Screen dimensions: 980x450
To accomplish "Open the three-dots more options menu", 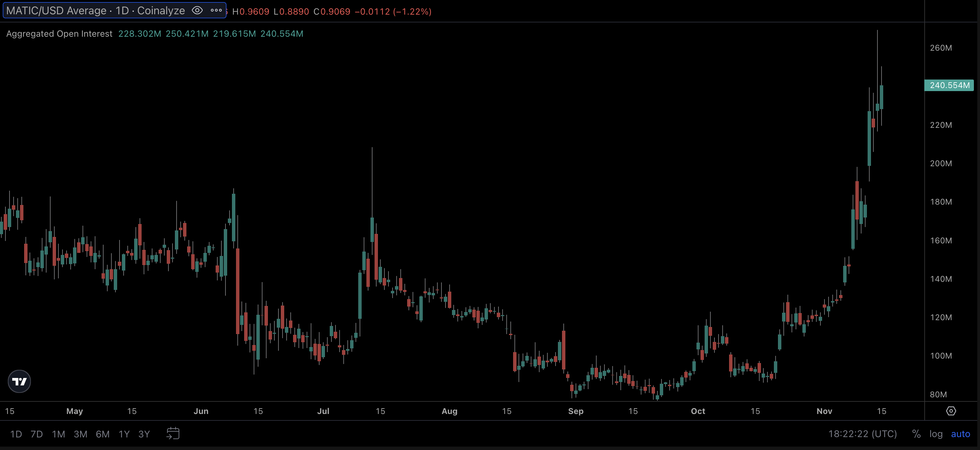I will (x=216, y=11).
